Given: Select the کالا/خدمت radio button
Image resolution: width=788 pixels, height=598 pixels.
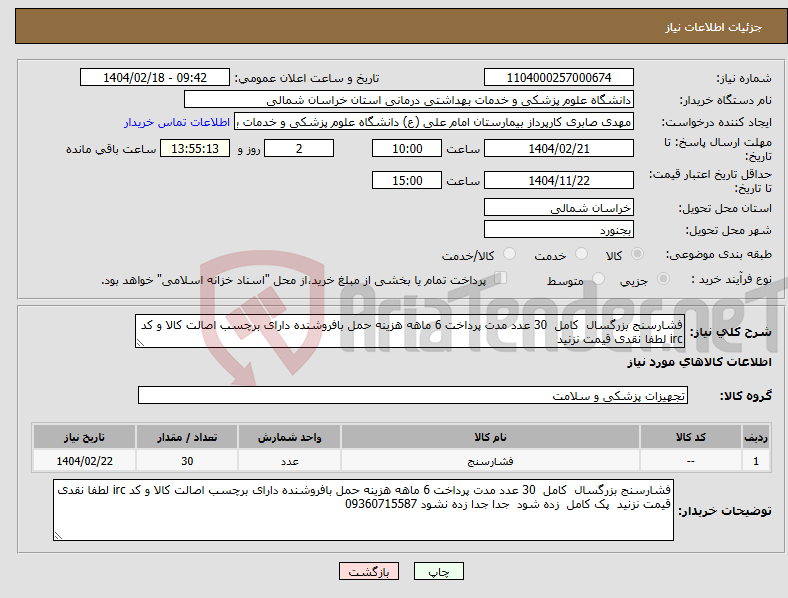Looking at the screenshot, I should coord(510,254).
